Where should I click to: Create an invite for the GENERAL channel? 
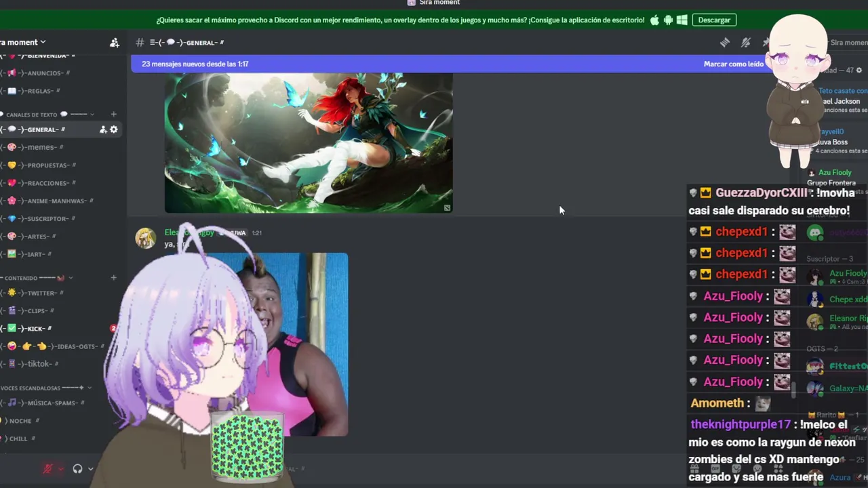click(103, 129)
